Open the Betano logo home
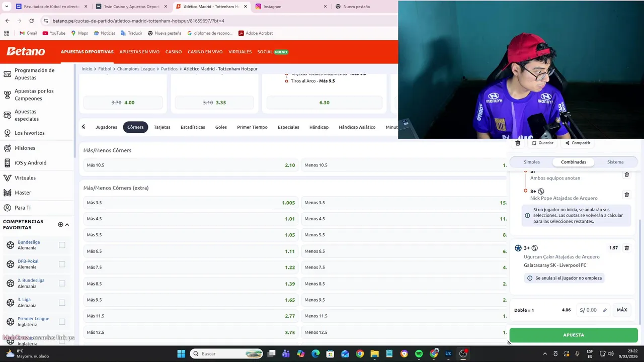Screen dimensions: 644x362 [26, 52]
